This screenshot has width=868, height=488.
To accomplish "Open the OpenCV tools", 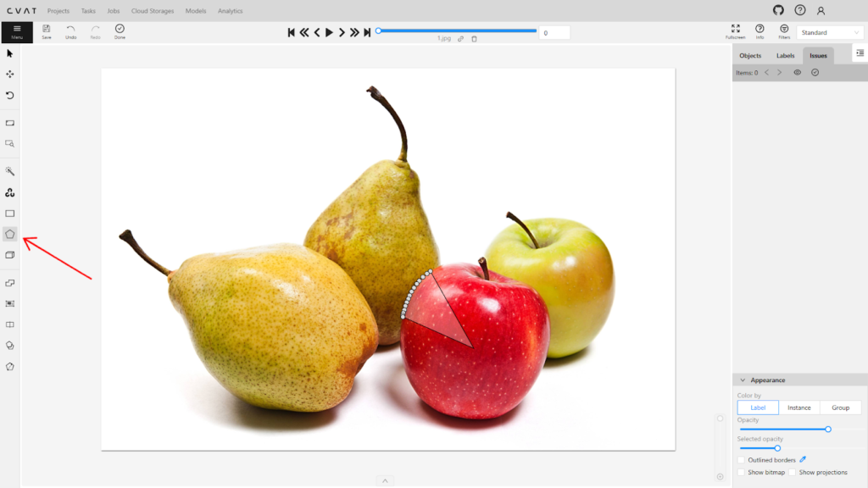I will [10, 192].
